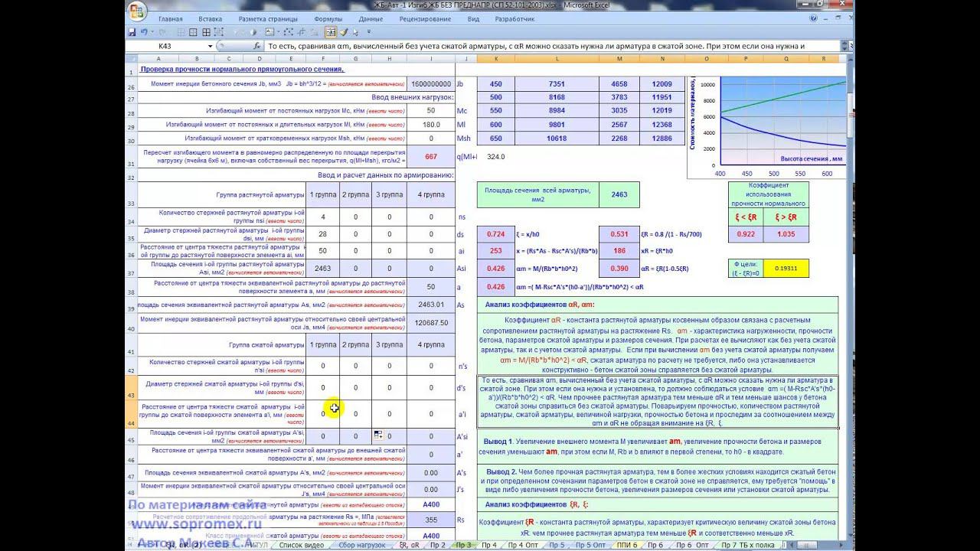Select the Rs resistance cell showing 355

pos(430,520)
